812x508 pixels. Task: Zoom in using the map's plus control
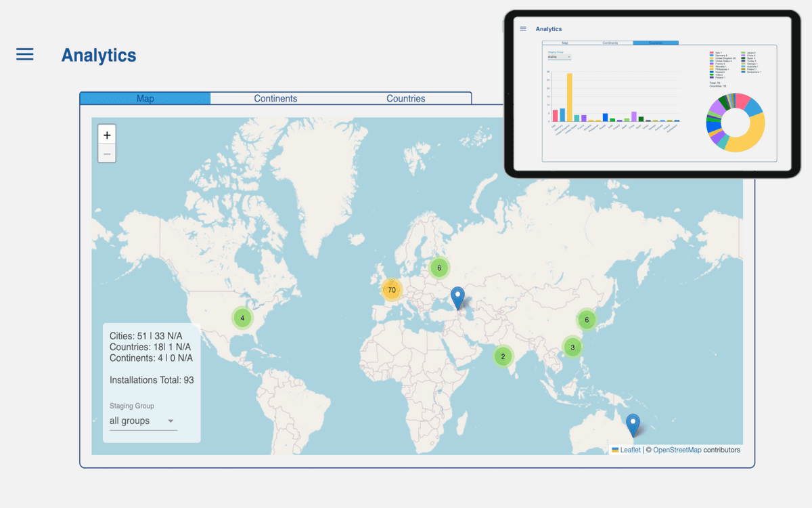pos(106,135)
